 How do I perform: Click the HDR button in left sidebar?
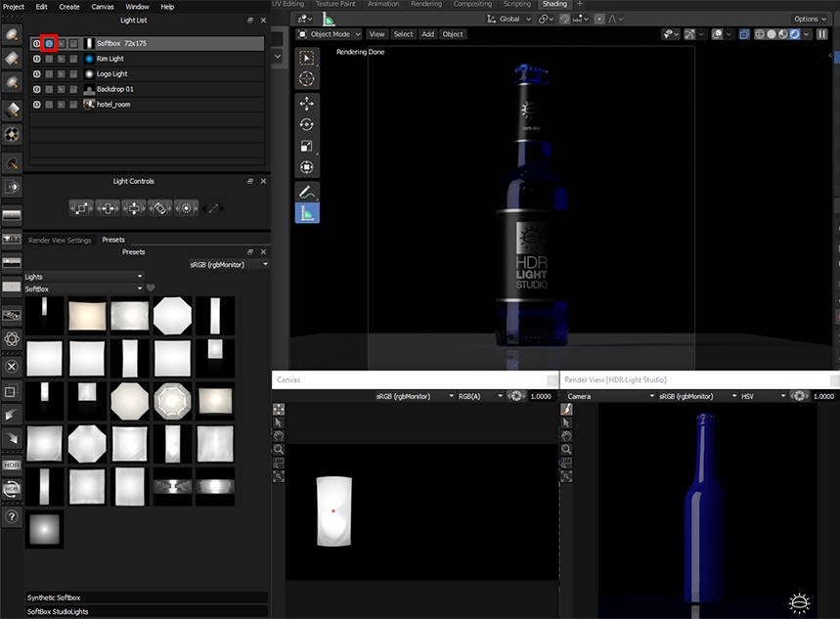click(12, 464)
